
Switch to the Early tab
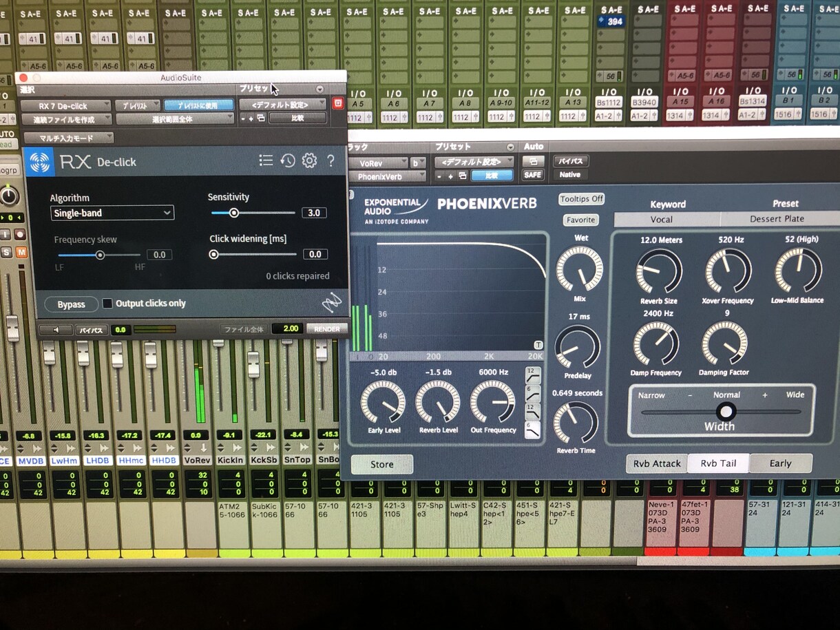(780, 463)
